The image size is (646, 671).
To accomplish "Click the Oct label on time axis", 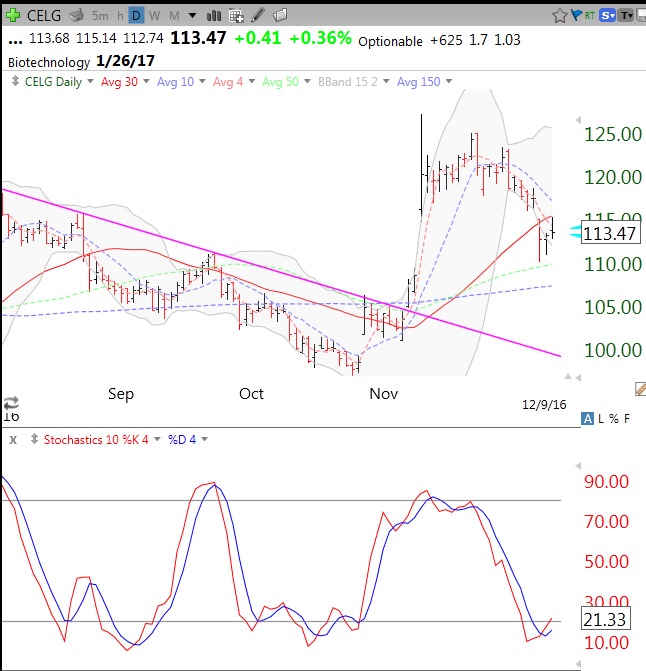I will click(251, 394).
